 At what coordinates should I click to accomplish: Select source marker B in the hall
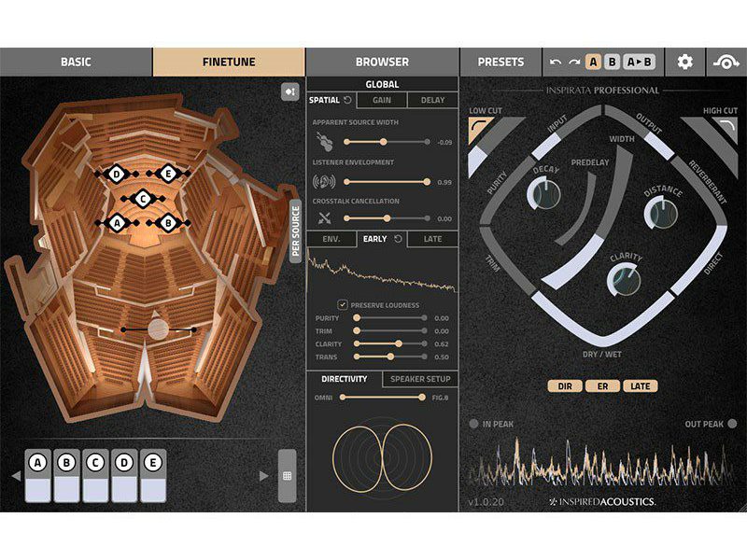point(168,222)
